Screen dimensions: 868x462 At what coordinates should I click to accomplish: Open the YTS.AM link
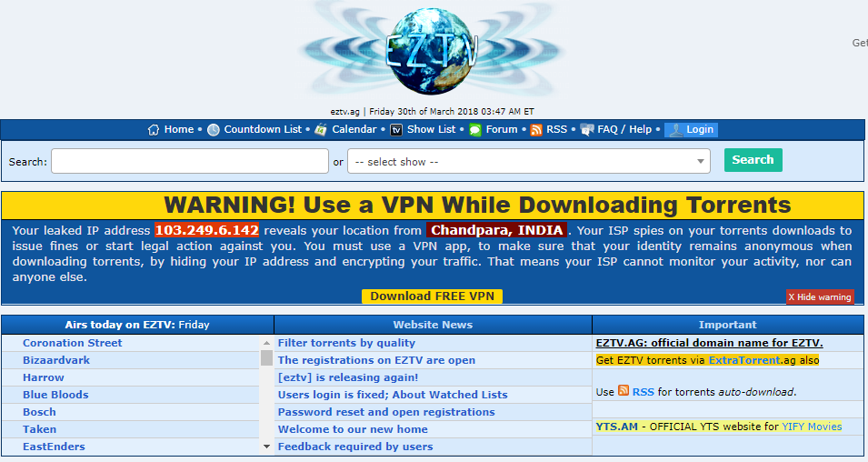tap(616, 426)
